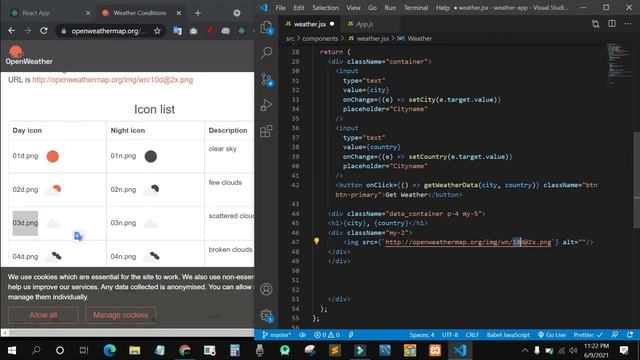Click the floating translate icon near 03d.png
This screenshot has width=640, height=360.
coord(78,236)
